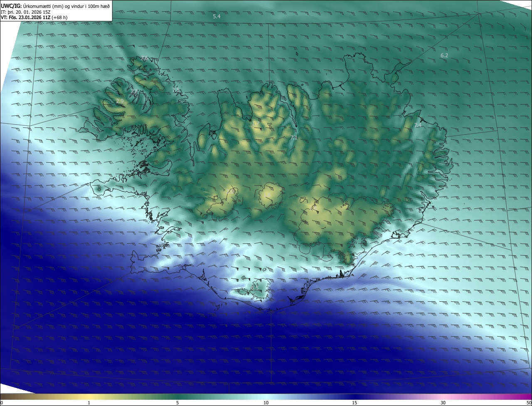Click the 10 tick label on the color scale

tap(266, 403)
